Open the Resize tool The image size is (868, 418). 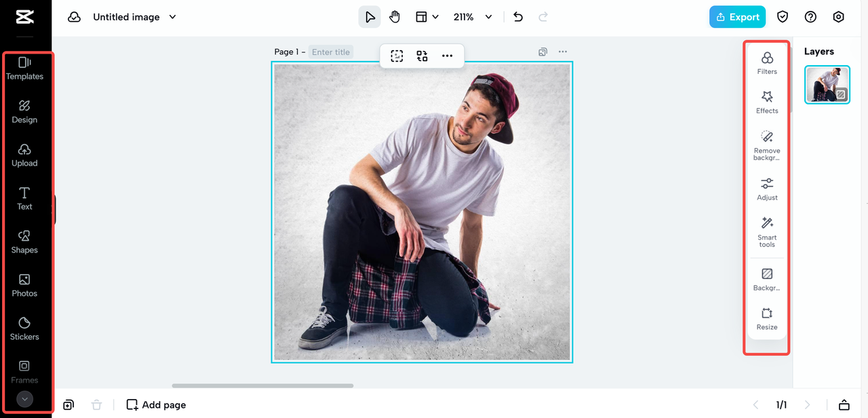tap(767, 319)
